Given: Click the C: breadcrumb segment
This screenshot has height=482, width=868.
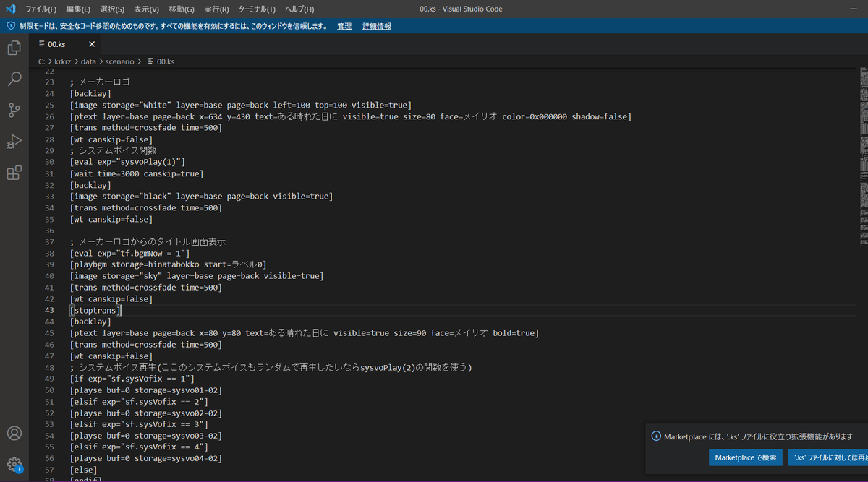Looking at the screenshot, I should coord(42,61).
